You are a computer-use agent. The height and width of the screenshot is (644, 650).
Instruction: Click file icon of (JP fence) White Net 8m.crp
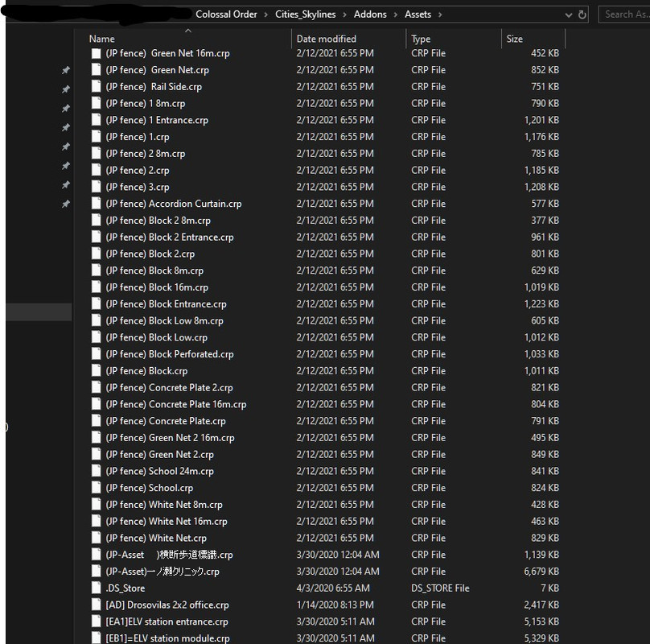97,505
